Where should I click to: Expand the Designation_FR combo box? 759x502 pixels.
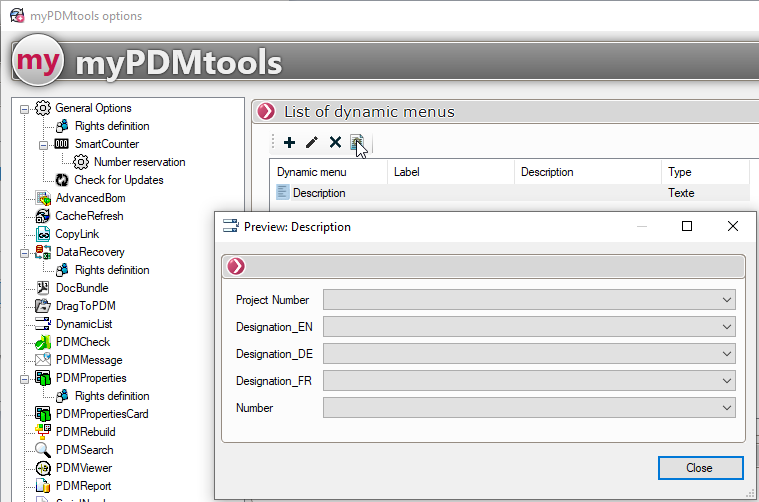(726, 381)
